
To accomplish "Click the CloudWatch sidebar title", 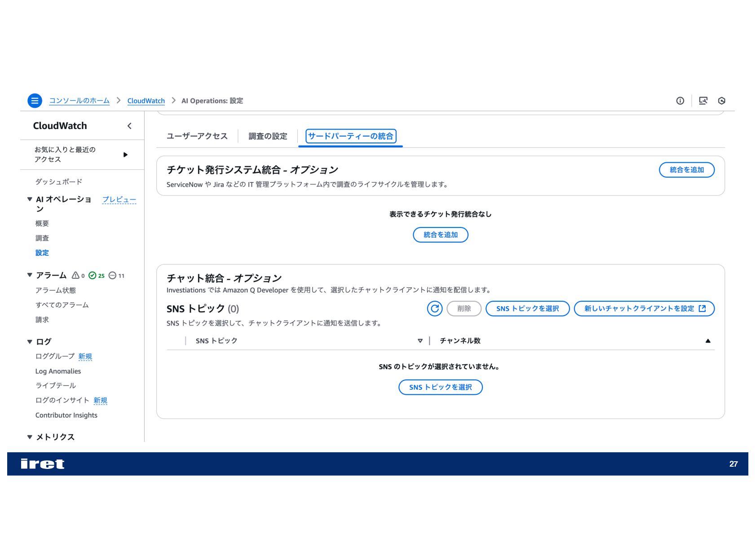I will point(60,126).
